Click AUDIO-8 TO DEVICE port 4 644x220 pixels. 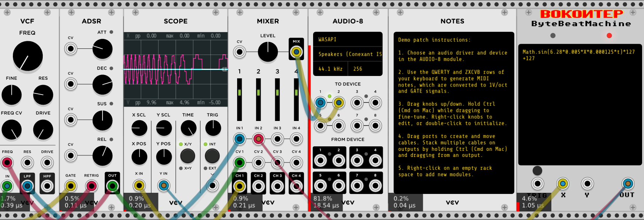[x=375, y=102]
